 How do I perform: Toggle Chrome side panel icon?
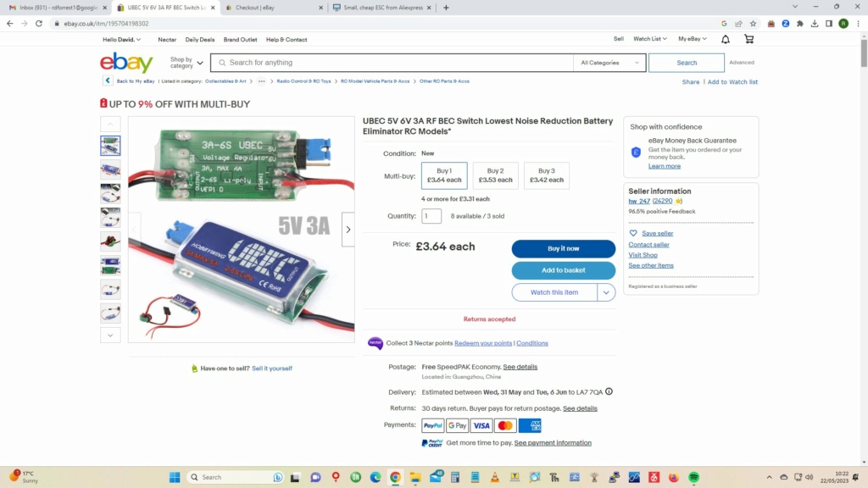tap(829, 24)
